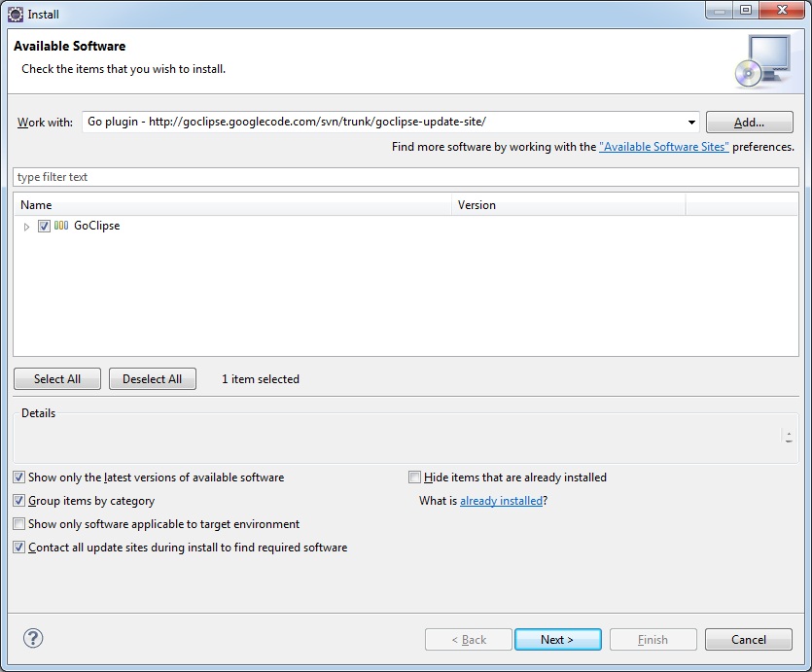Close the Install dialog window
Screen dimensions: 812x672
pos(782,10)
